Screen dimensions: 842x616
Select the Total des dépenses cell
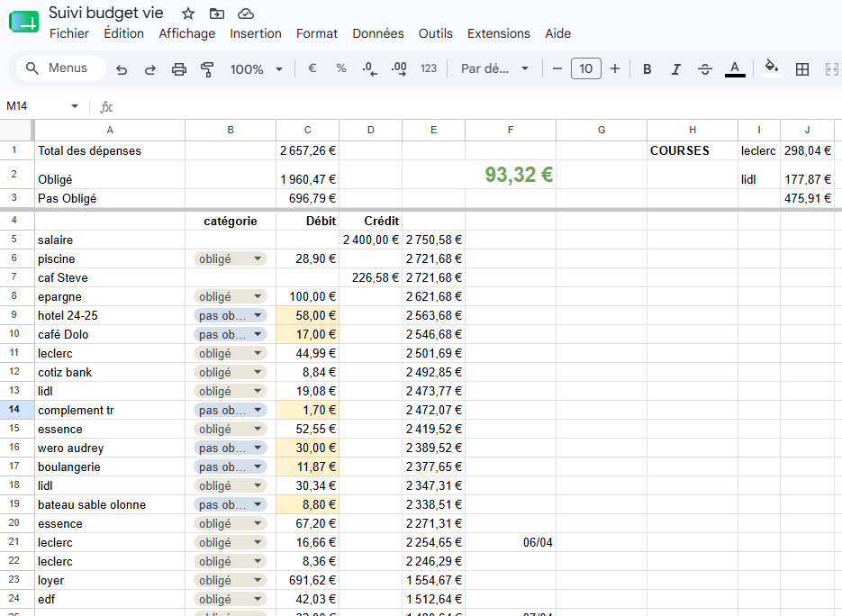tap(110, 151)
